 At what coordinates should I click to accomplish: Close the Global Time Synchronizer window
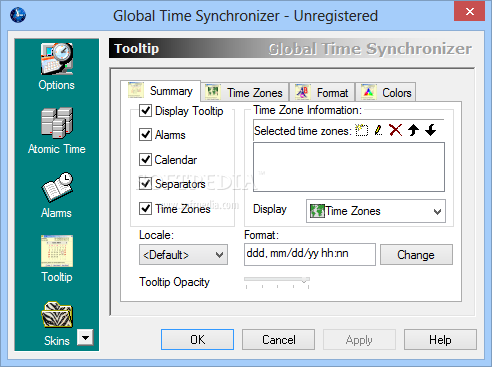tap(469, 12)
